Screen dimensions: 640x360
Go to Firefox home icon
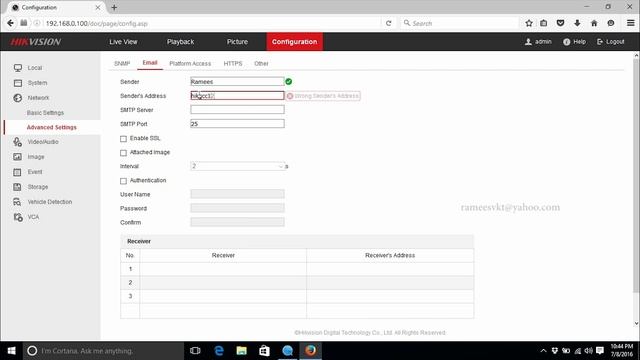(x=594, y=23)
